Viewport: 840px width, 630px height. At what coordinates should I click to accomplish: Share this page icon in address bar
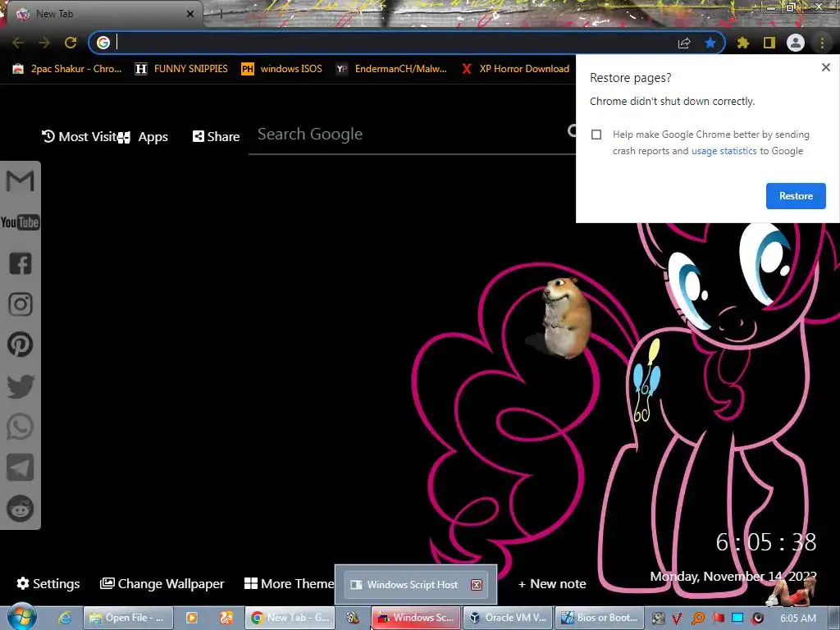(x=684, y=43)
